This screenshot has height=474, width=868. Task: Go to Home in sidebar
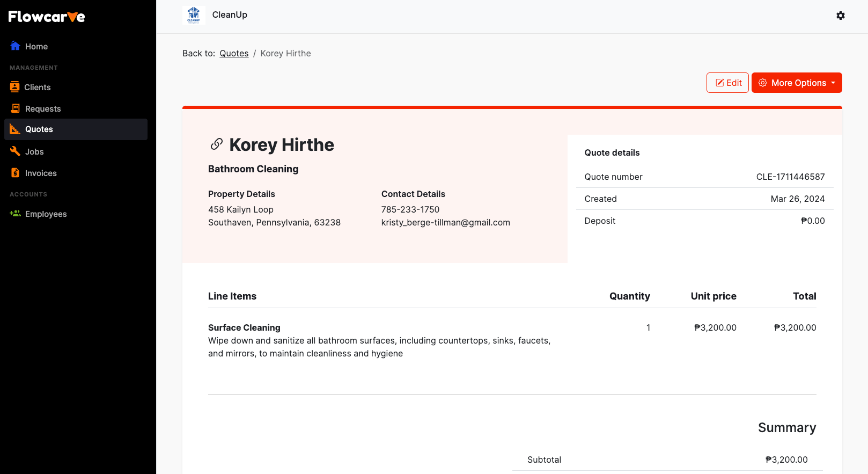[x=76, y=46]
